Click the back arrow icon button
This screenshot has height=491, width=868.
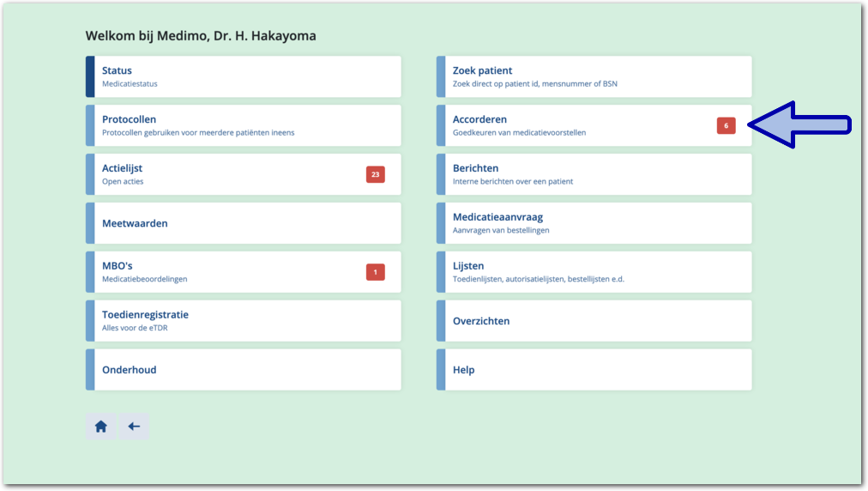[134, 427]
